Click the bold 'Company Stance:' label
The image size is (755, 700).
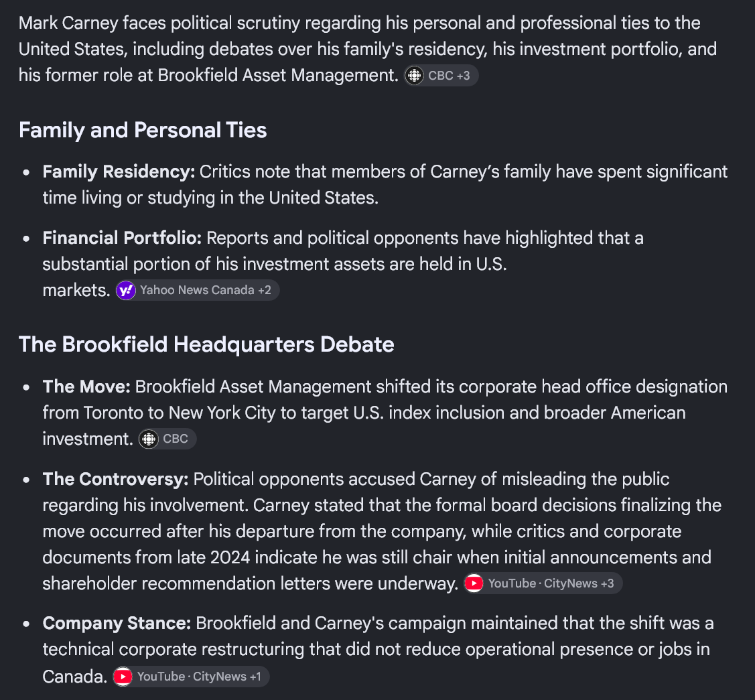click(x=117, y=624)
